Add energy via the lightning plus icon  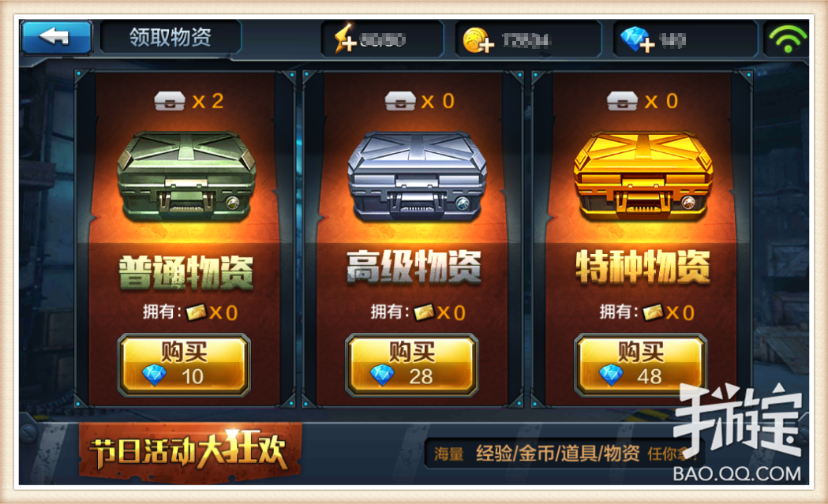[346, 39]
